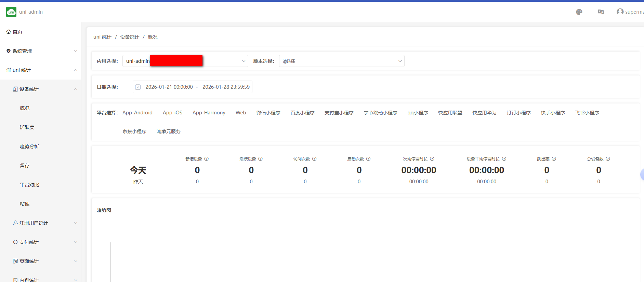Go to 首页 in the sidebar

click(x=17, y=32)
